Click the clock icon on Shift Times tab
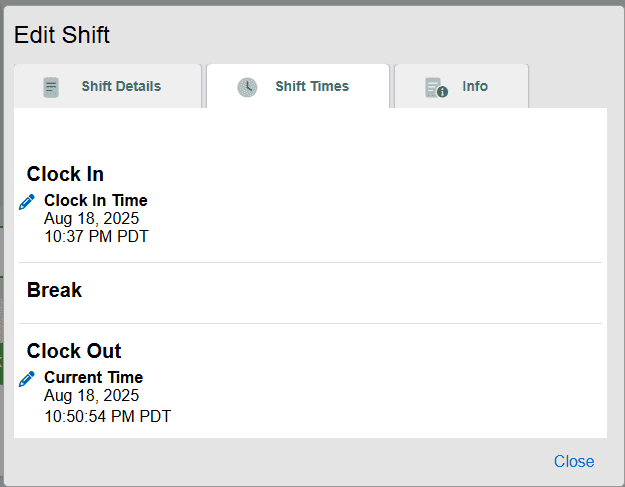Screen dimensions: 625x487 [x=247, y=87]
